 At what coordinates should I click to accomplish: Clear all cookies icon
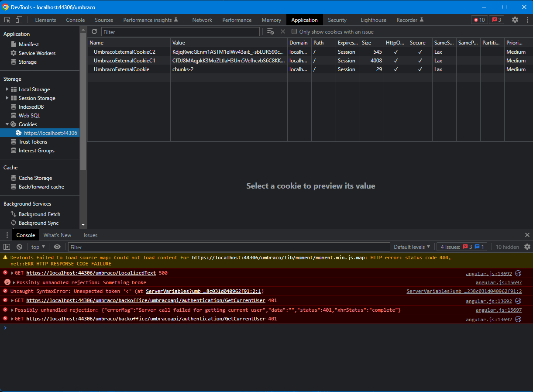click(271, 31)
